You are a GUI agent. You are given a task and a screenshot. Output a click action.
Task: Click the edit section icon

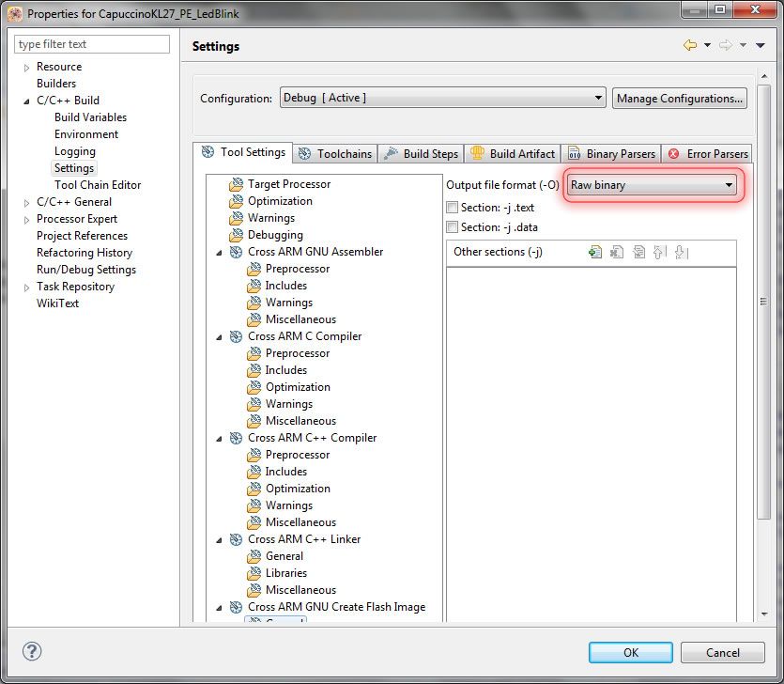click(638, 252)
